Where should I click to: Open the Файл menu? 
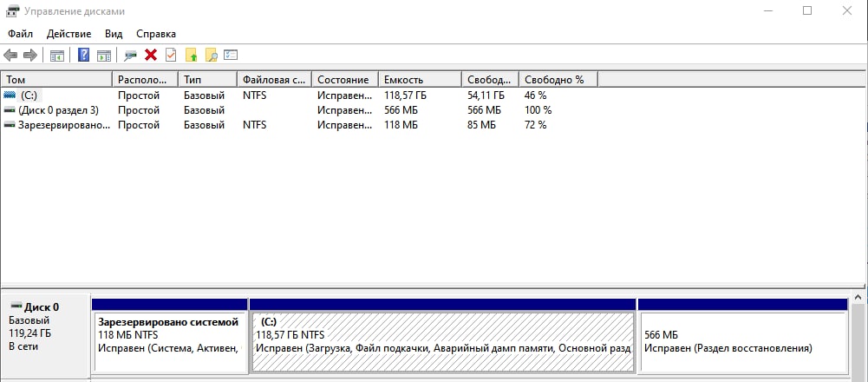20,34
